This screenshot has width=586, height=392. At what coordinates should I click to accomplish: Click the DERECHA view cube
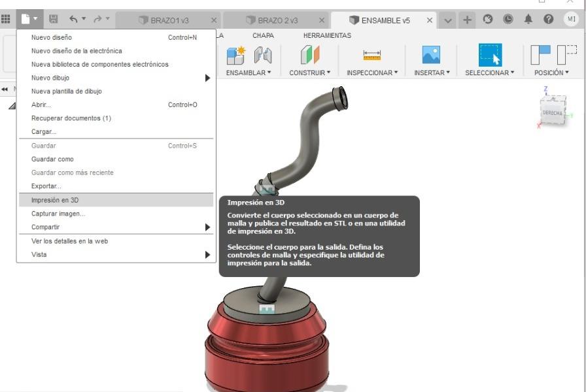pyautogui.click(x=553, y=110)
